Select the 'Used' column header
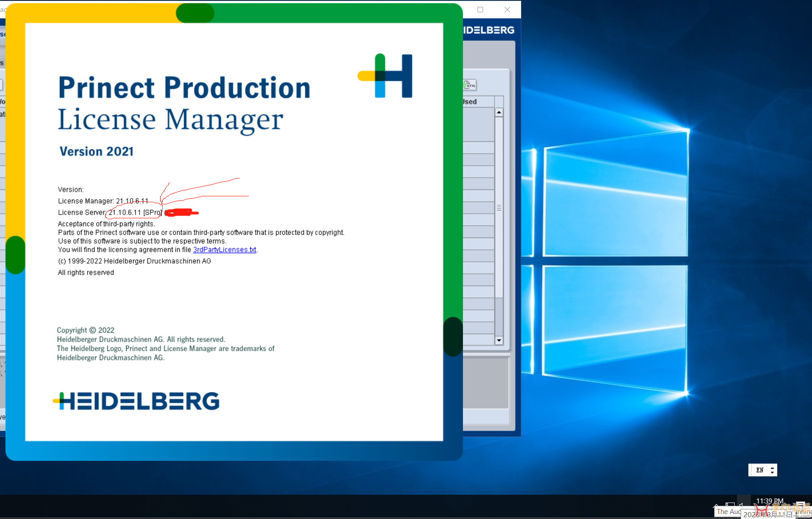The width and height of the screenshot is (812, 519). click(479, 102)
